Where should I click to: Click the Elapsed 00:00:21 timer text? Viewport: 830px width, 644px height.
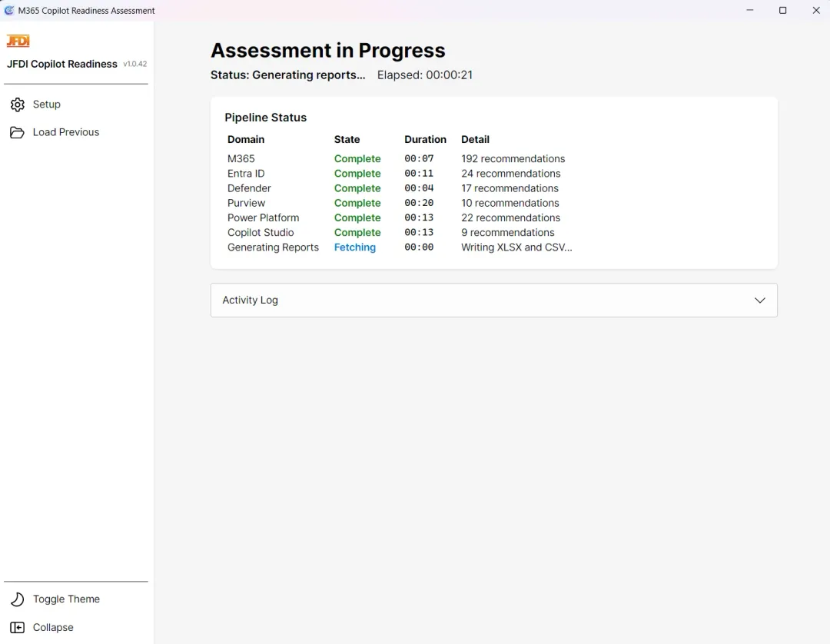pyautogui.click(x=424, y=75)
